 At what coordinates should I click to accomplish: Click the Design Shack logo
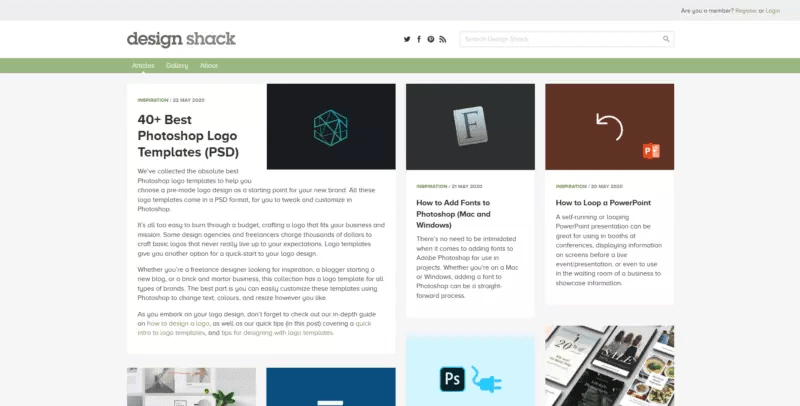tap(181, 39)
